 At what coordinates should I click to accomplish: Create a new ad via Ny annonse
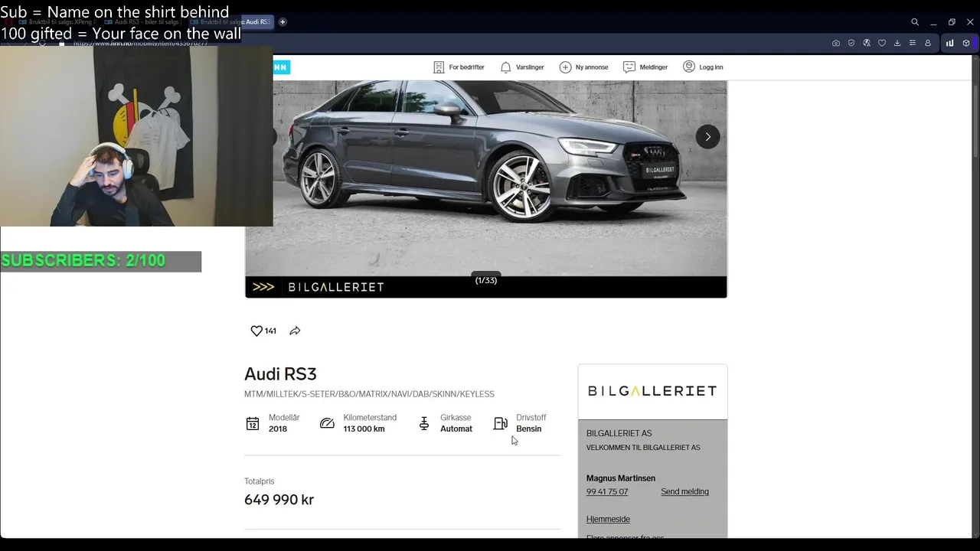(583, 67)
